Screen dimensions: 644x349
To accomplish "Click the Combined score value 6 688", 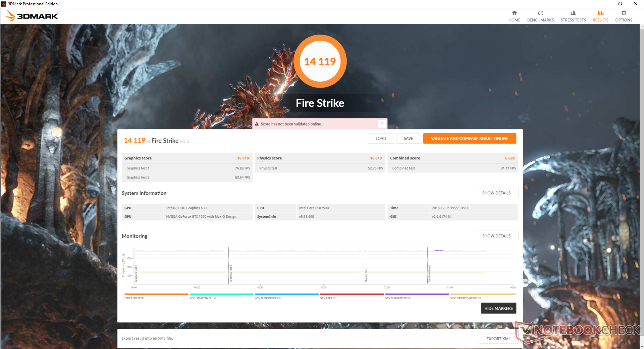I will tap(510, 158).
